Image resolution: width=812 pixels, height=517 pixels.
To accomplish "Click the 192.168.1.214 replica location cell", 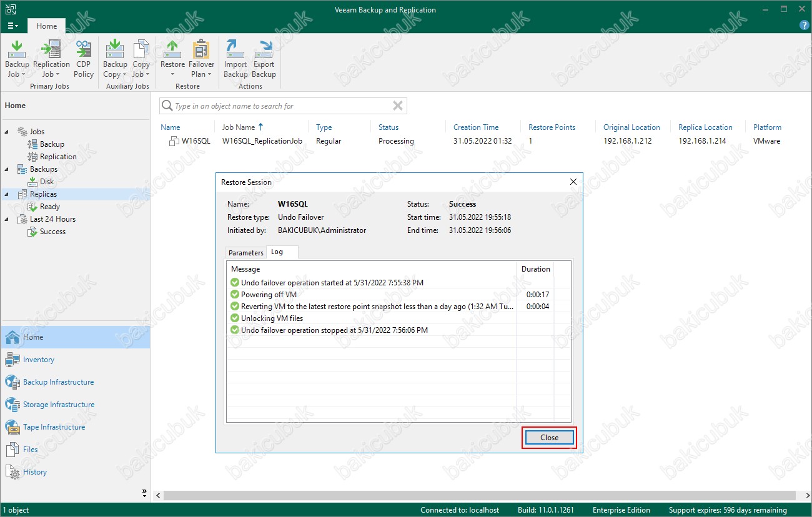I will 702,141.
